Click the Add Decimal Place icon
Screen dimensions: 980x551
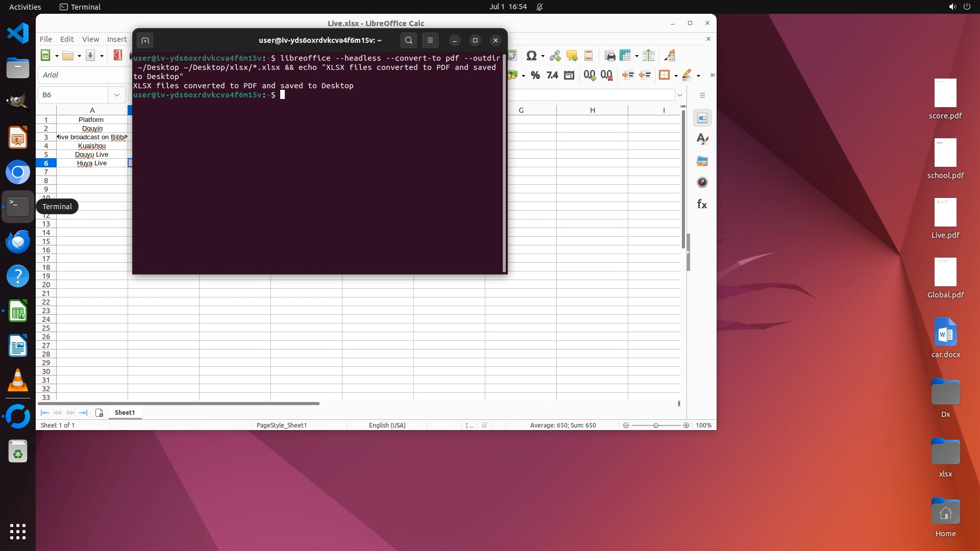[590, 76]
